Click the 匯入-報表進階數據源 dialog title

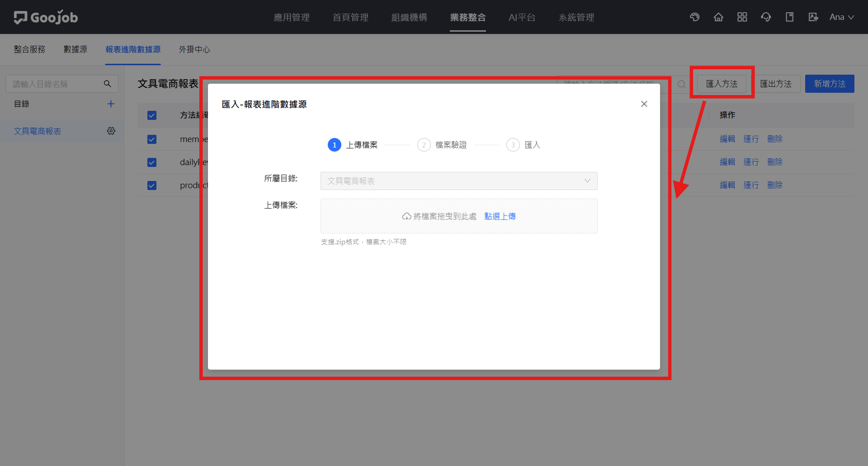click(264, 105)
